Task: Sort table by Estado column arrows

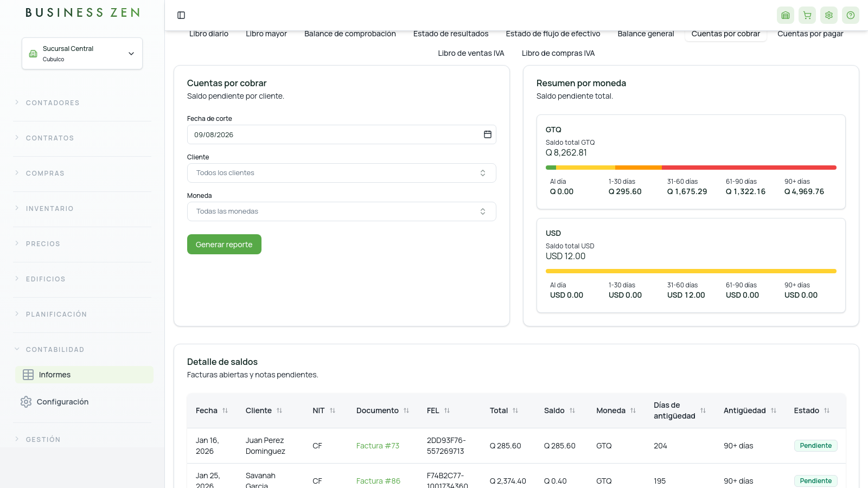Action: pyautogui.click(x=826, y=410)
